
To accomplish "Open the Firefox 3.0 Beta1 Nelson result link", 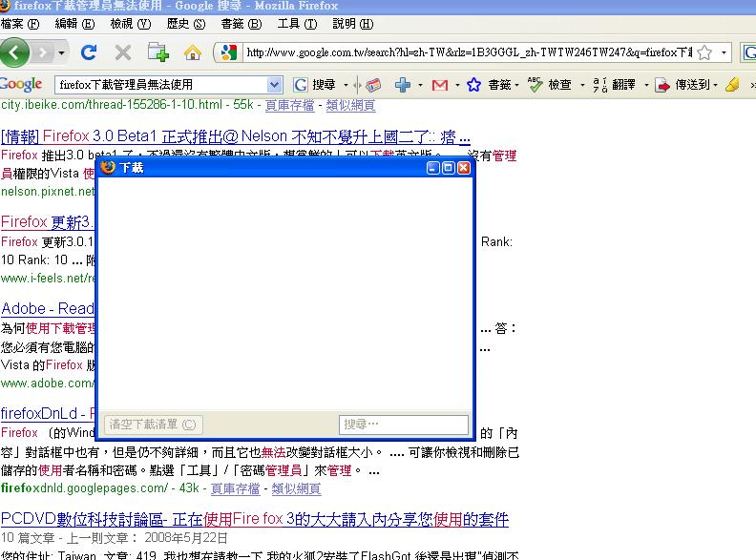I will tap(235, 137).
